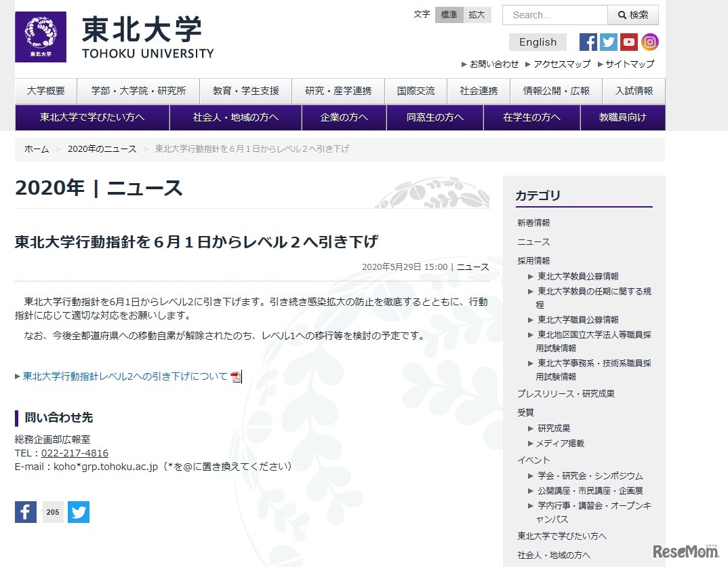Click the 検索 magnifier search icon
This screenshot has width=728, height=567.
click(x=632, y=14)
